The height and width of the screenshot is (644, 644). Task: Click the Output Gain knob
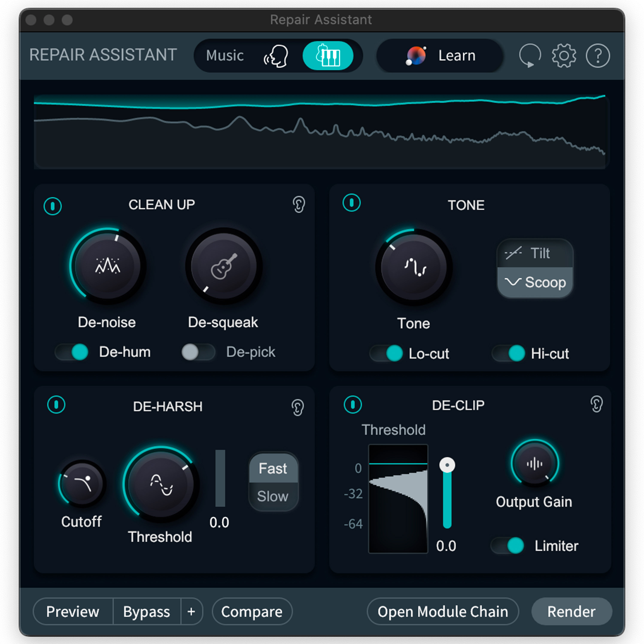pyautogui.click(x=535, y=463)
